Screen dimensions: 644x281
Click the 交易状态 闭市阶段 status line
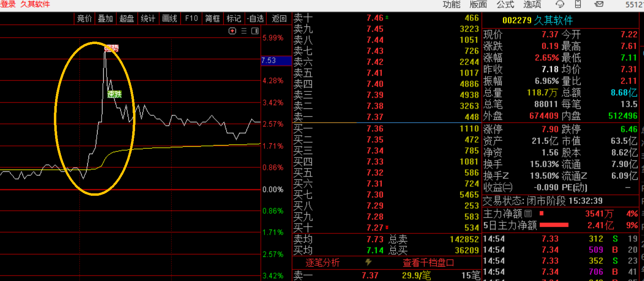click(542, 201)
